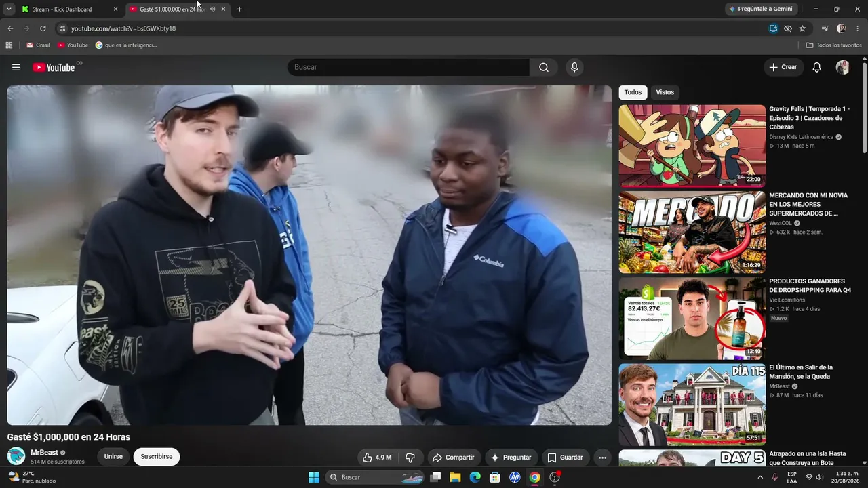Viewport: 868px width, 488px height.
Task: Click the magnifier search button beside Buscar
Action: 544,67
